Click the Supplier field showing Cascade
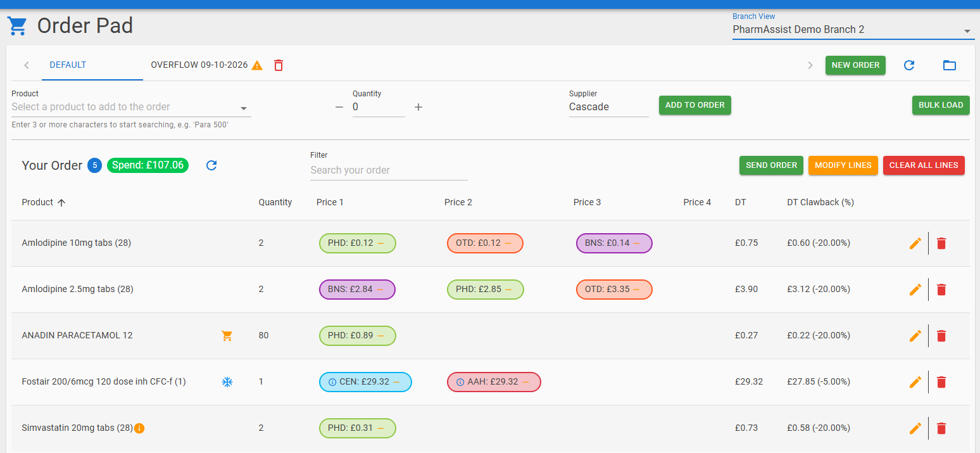Screen dimensions: 980x453 tap(609, 107)
